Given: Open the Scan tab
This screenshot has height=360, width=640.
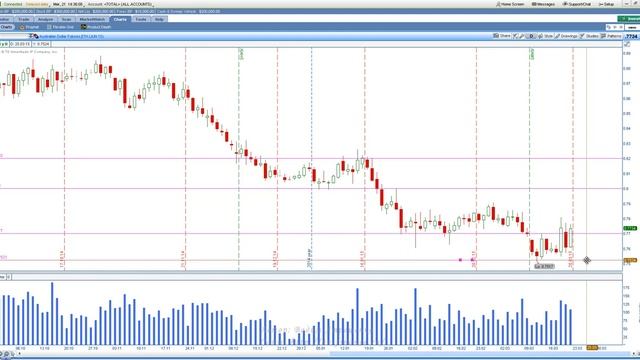Looking at the screenshot, I should [66, 19].
